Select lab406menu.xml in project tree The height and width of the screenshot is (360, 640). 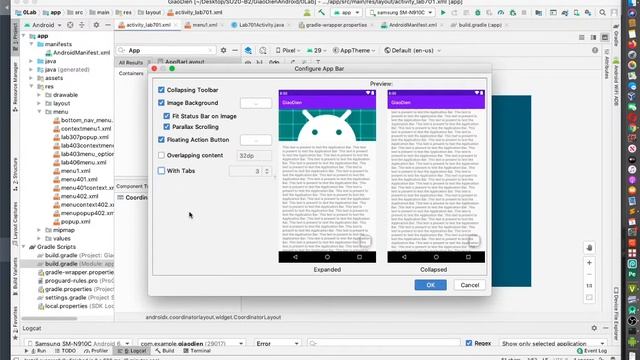[x=83, y=162]
